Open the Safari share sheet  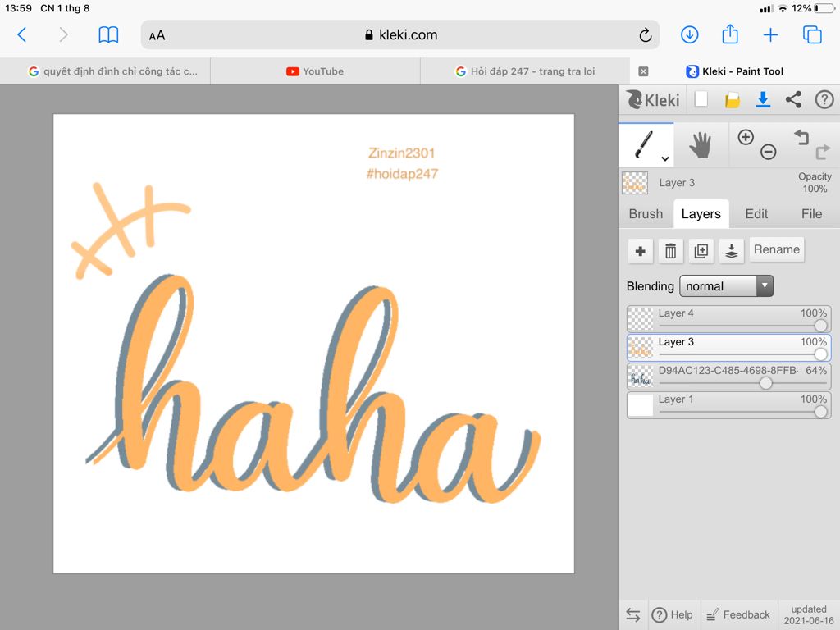click(x=729, y=34)
